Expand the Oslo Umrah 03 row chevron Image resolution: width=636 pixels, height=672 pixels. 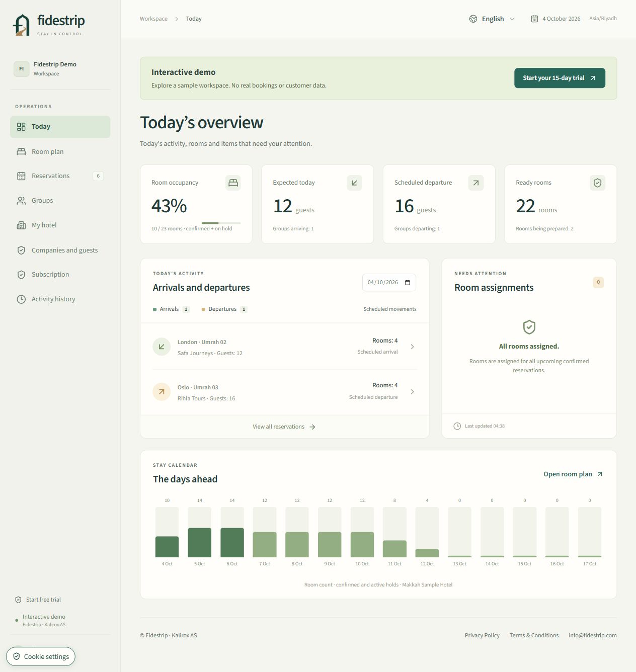pyautogui.click(x=412, y=392)
